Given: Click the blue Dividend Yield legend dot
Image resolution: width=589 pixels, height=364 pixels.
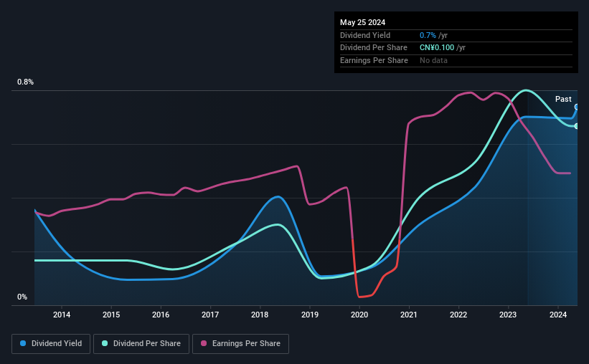Looking at the screenshot, I should pyautogui.click(x=23, y=343).
